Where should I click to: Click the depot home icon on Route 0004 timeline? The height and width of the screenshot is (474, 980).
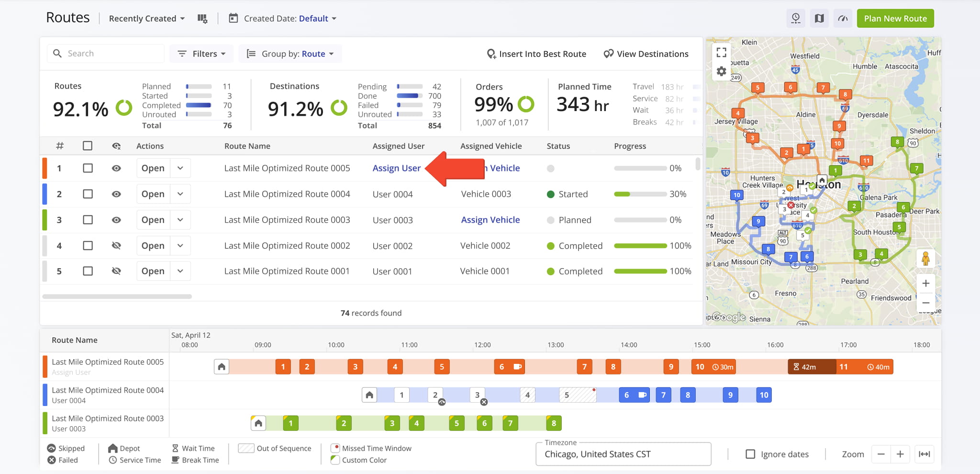(x=369, y=395)
